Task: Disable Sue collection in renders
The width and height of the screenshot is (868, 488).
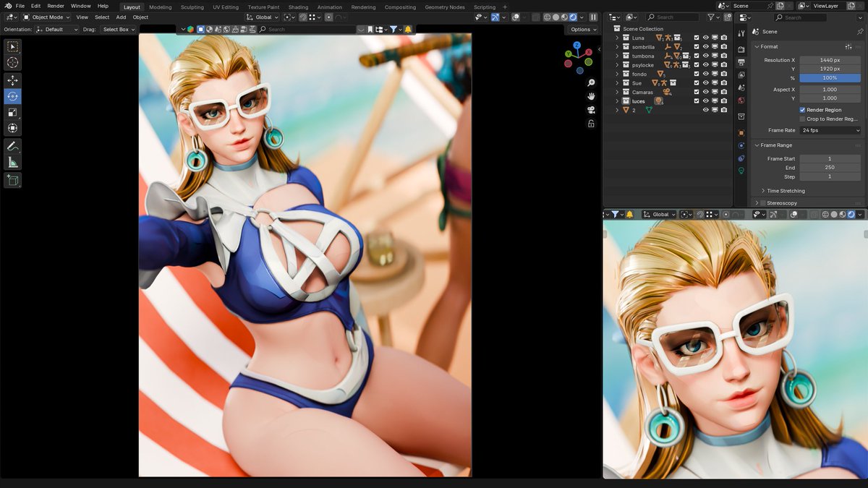Action: [x=724, y=83]
